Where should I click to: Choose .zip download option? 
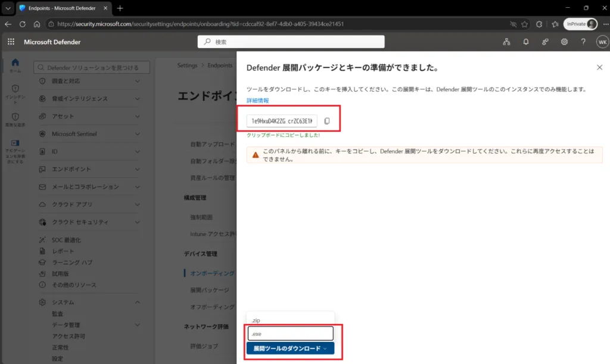coord(290,320)
